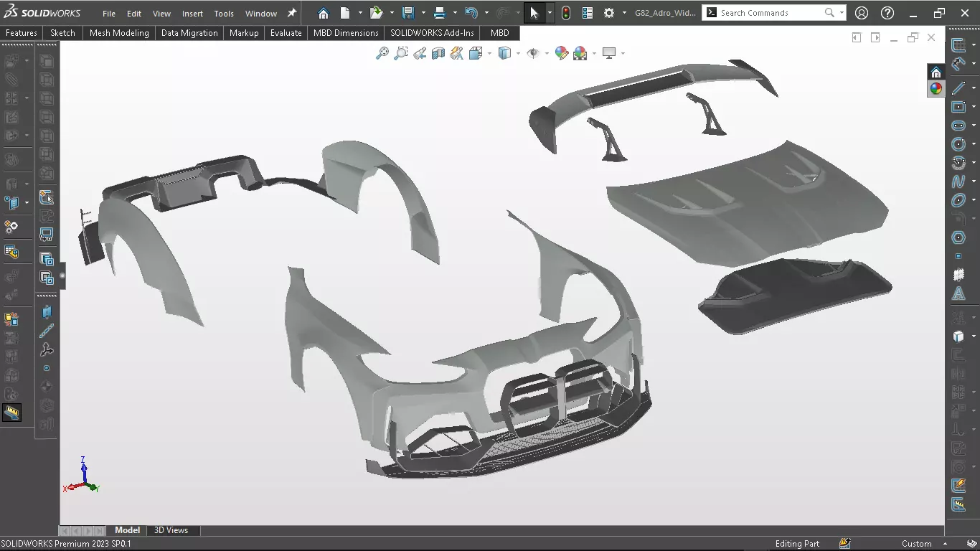Activate Zoom to Area tool
Viewport: 980px width, 551px height.
pyautogui.click(x=401, y=53)
